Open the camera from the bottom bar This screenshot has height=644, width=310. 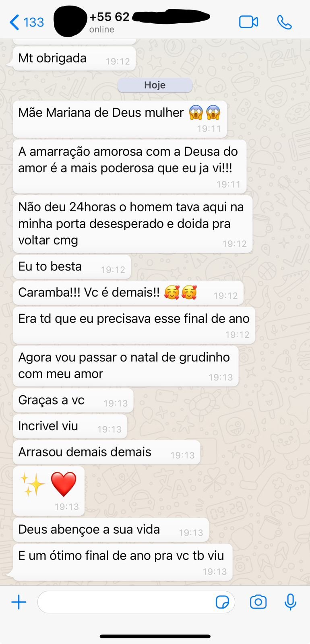258,602
